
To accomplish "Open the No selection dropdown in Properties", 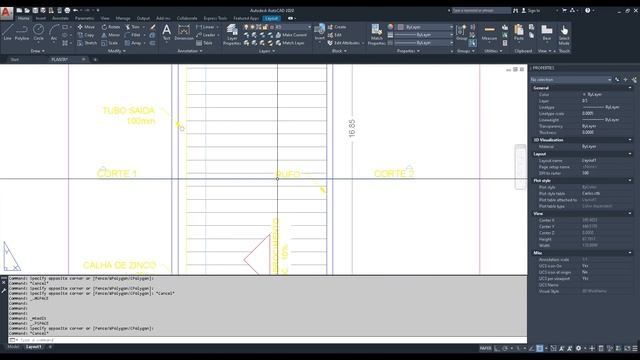I will (571, 80).
